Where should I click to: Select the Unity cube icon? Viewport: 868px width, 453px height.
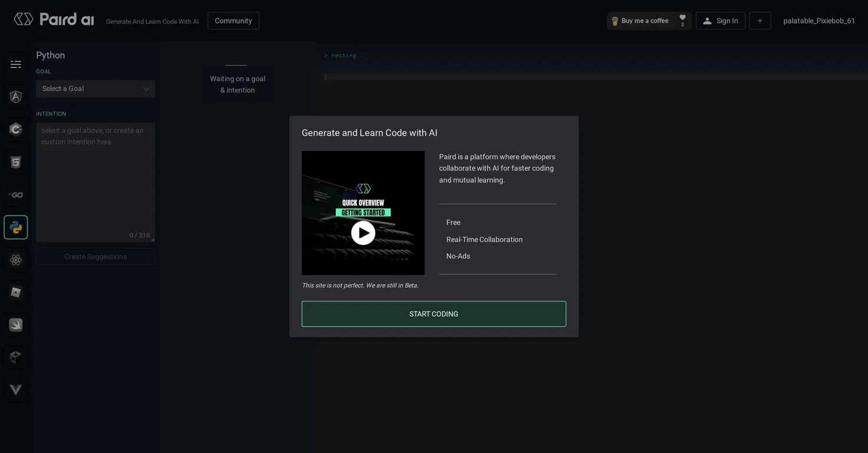point(16,357)
